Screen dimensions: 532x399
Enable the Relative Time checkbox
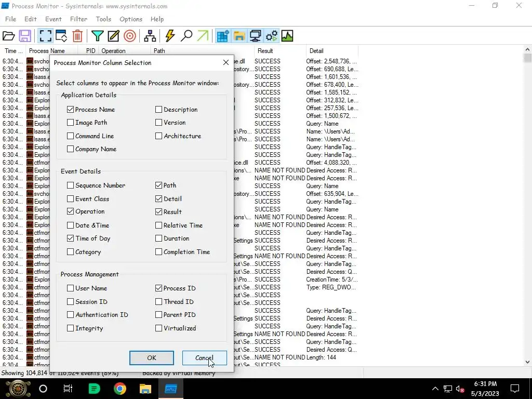pyautogui.click(x=158, y=225)
